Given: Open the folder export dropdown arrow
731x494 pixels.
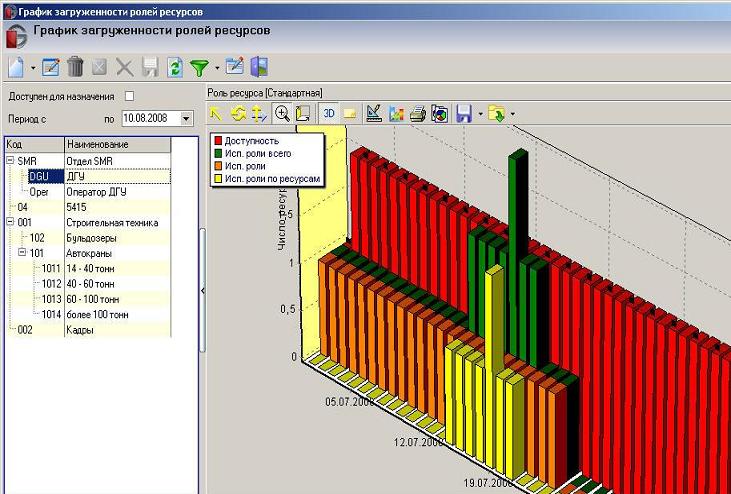Looking at the screenshot, I should pos(513,114).
